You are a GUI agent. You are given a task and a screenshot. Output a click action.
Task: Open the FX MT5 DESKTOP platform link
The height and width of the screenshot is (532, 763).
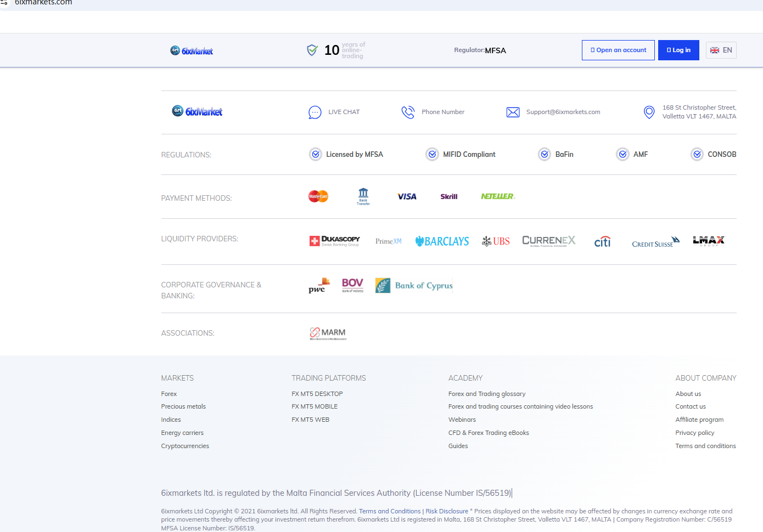tap(317, 394)
